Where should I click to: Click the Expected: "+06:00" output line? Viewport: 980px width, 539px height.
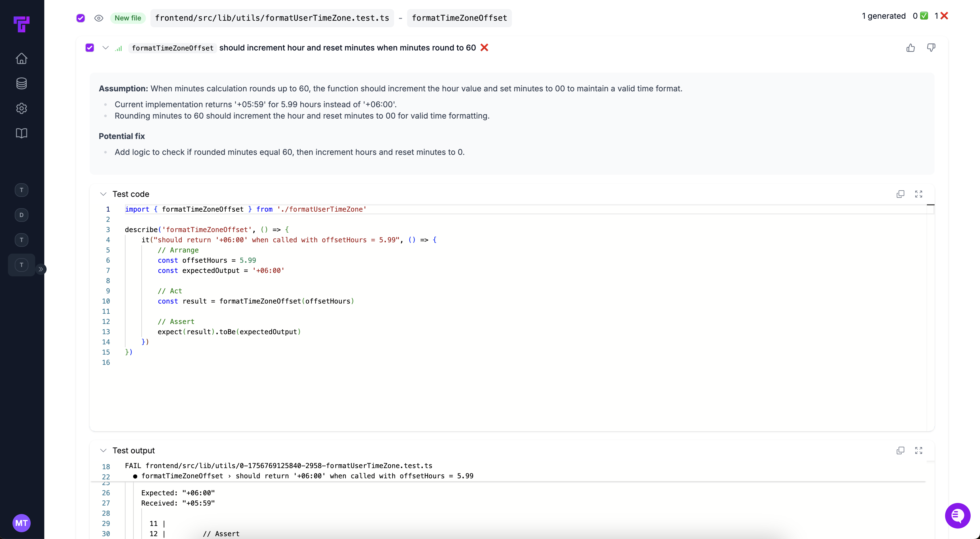click(x=178, y=493)
